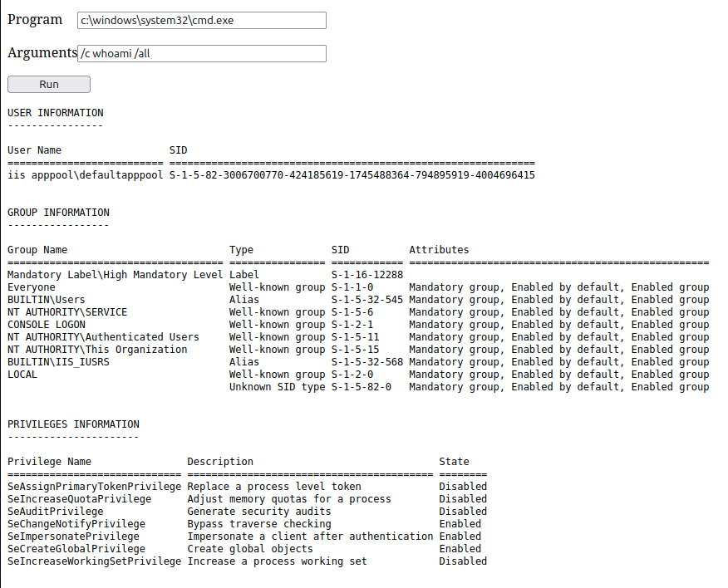Click the Mandatory Label\High Mandatory Level entry
Viewport: 728px width, 588px height.
[115, 275]
